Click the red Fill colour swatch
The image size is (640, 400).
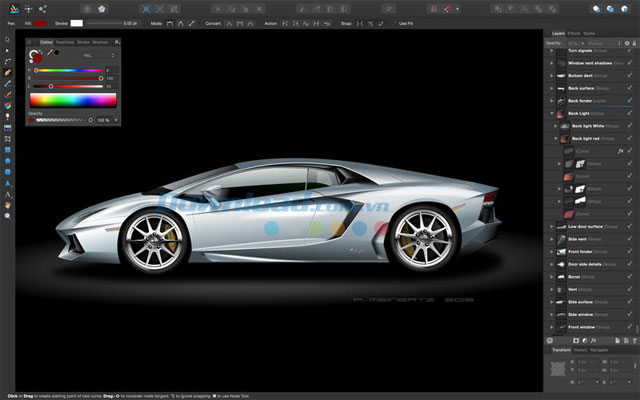pyautogui.click(x=40, y=24)
